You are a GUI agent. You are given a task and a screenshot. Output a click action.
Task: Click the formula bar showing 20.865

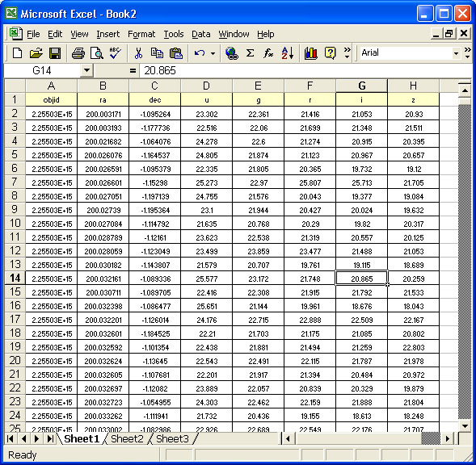(305, 70)
